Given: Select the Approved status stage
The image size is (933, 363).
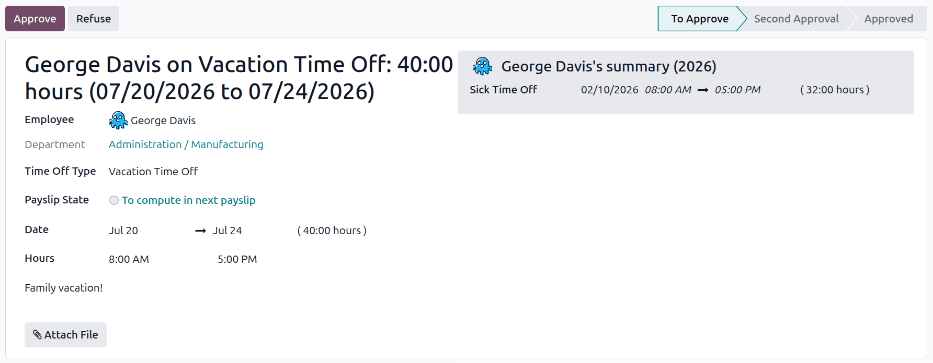Looking at the screenshot, I should coord(888,18).
